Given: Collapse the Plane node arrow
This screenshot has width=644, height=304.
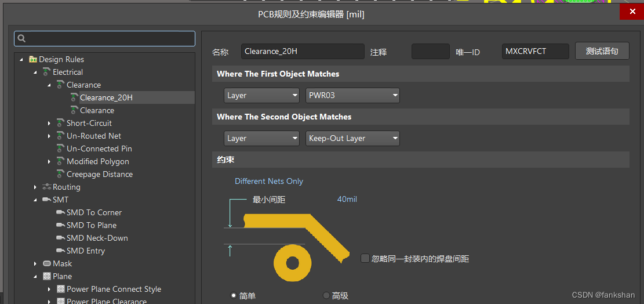Looking at the screenshot, I should (x=35, y=276).
